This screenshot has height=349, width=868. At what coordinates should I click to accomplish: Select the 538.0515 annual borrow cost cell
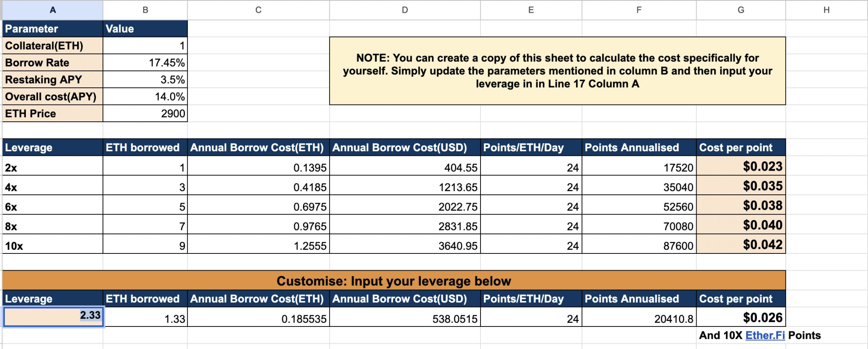click(x=405, y=319)
